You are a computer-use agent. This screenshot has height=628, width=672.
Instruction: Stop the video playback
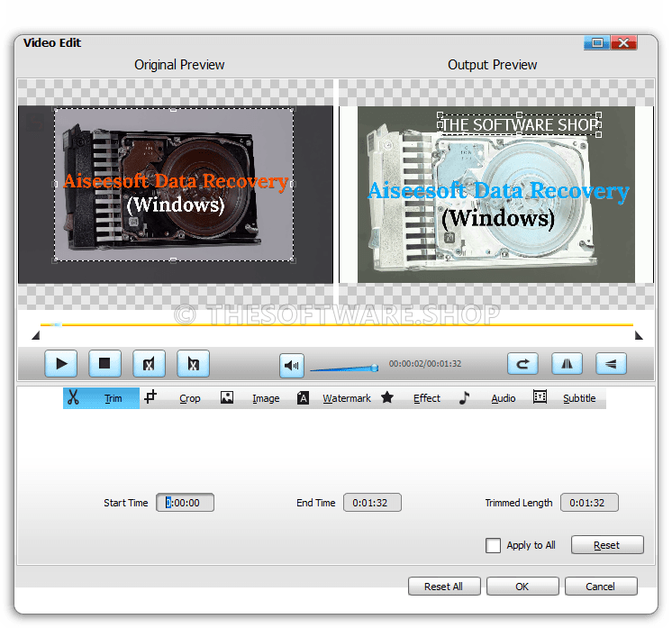pos(104,364)
